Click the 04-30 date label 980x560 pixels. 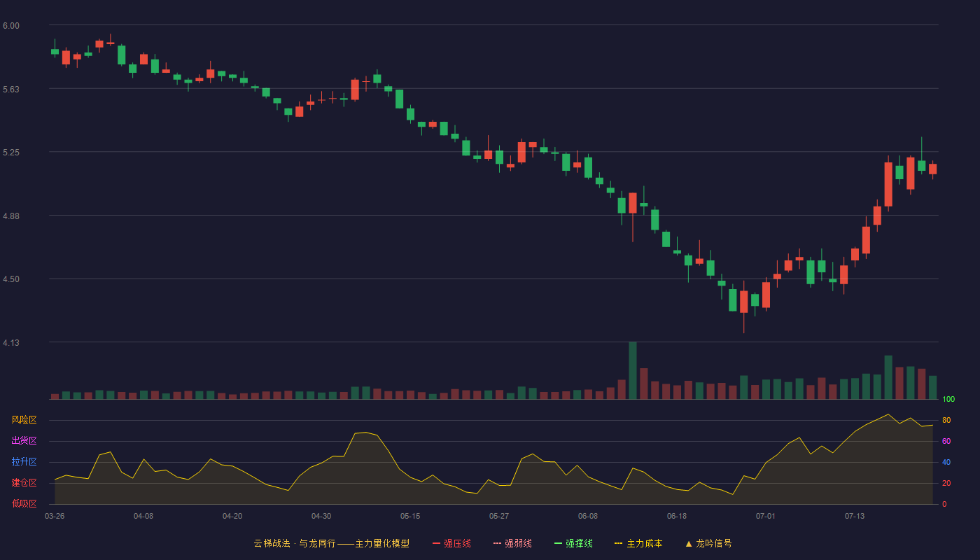click(321, 516)
